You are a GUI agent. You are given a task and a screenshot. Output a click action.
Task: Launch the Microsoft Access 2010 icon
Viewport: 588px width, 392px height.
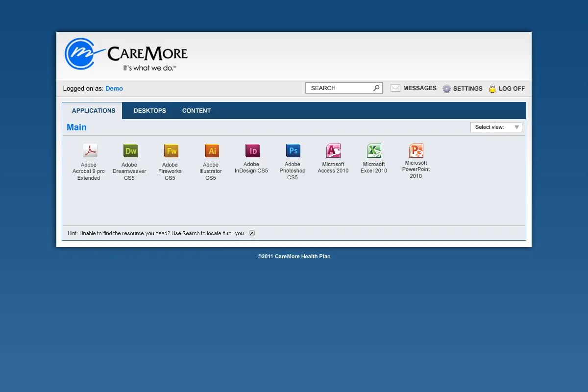334,150
